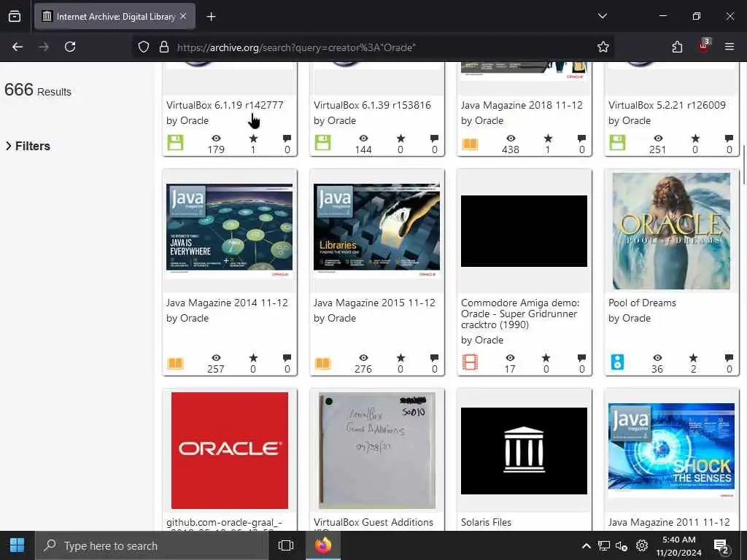Image resolution: width=747 pixels, height=560 pixels.
Task: Expand the Filters section
Action: 28,146
